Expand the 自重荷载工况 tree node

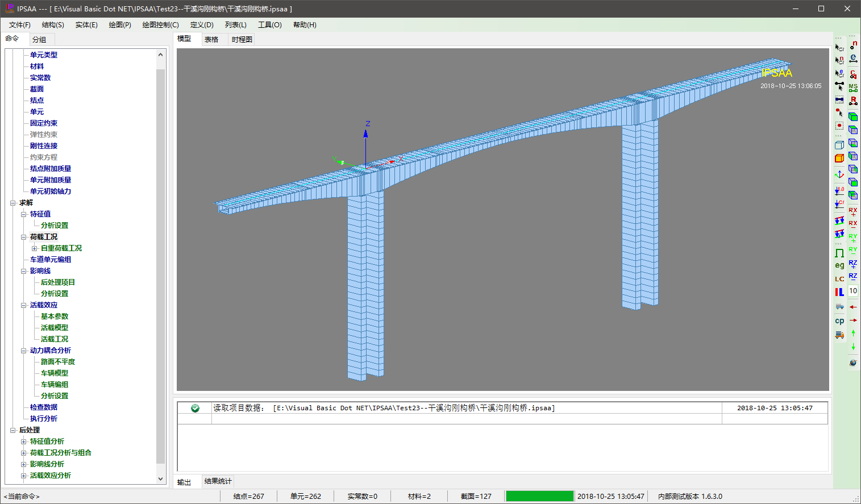[35, 248]
